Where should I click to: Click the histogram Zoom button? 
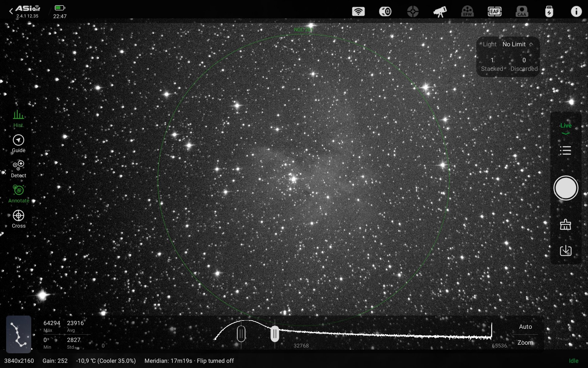pyautogui.click(x=525, y=343)
